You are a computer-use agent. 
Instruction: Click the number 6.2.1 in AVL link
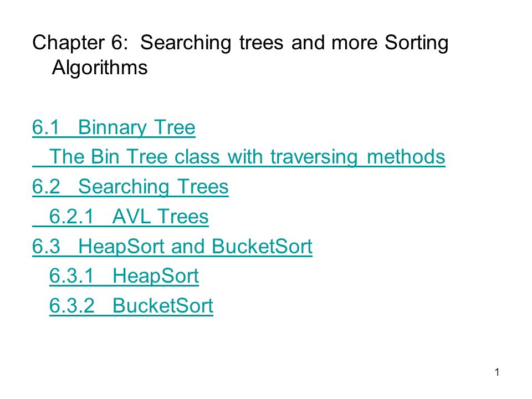click(71, 217)
